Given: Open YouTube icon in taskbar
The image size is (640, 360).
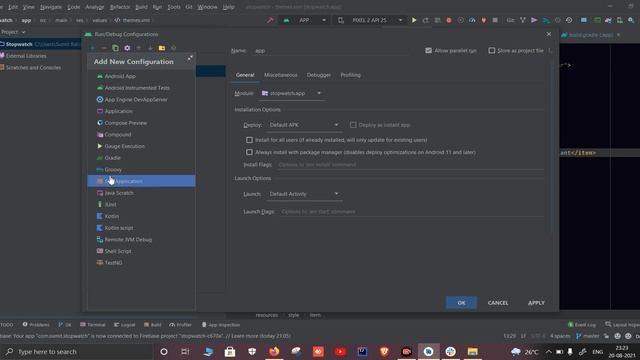Looking at the screenshot, I should [340, 351].
